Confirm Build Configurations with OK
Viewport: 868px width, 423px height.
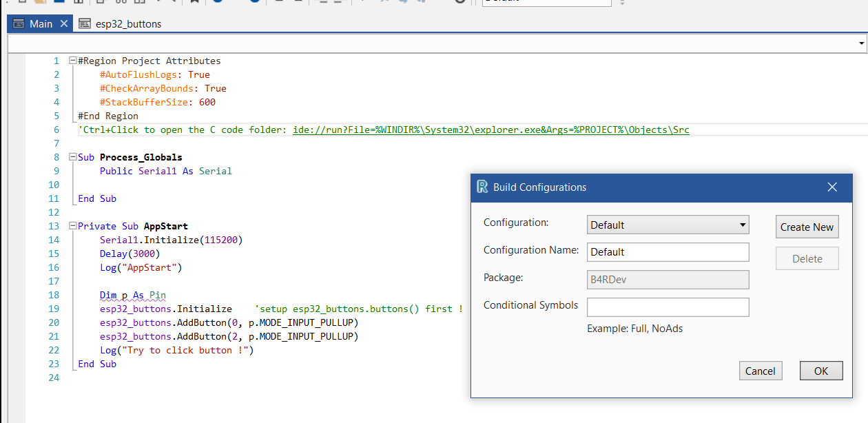tap(821, 371)
